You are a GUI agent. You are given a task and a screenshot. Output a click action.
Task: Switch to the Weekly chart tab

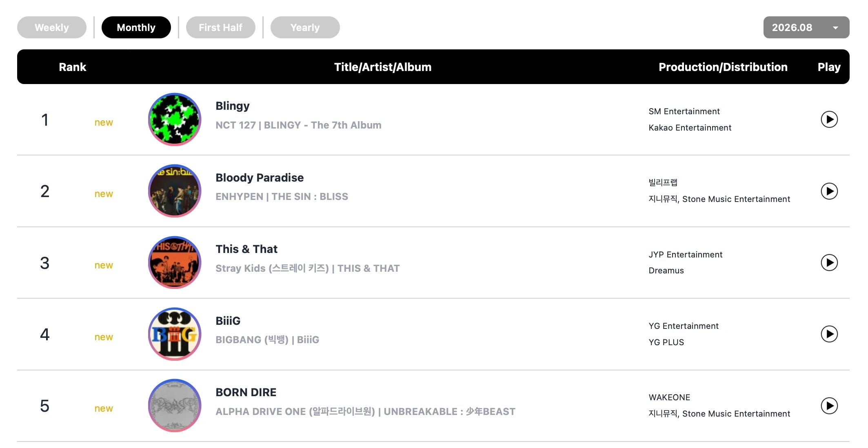click(x=52, y=27)
